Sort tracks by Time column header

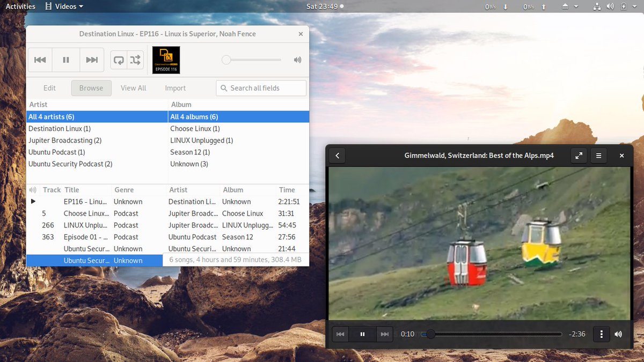[x=292, y=190]
